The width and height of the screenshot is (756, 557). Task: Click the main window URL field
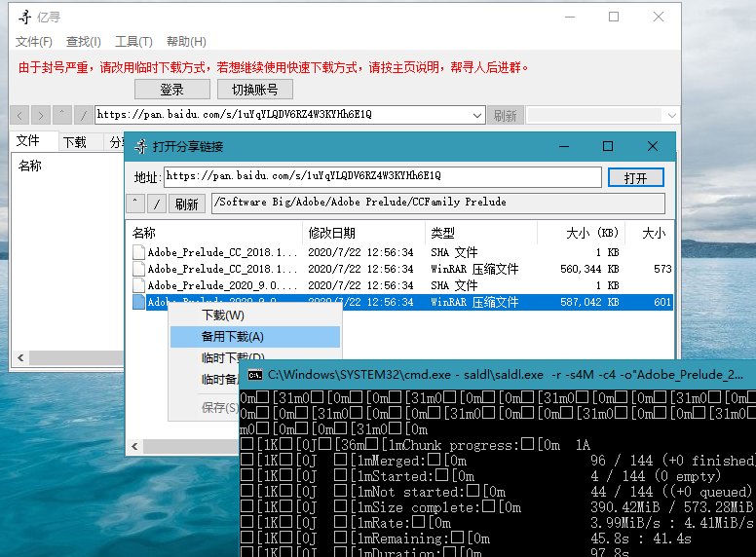pyautogui.click(x=283, y=115)
